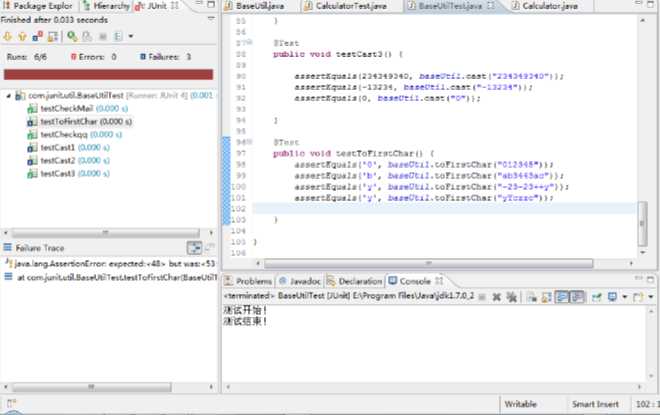Open the Open Console dropdown arrow
The height and width of the screenshot is (415, 660).
coord(651,297)
